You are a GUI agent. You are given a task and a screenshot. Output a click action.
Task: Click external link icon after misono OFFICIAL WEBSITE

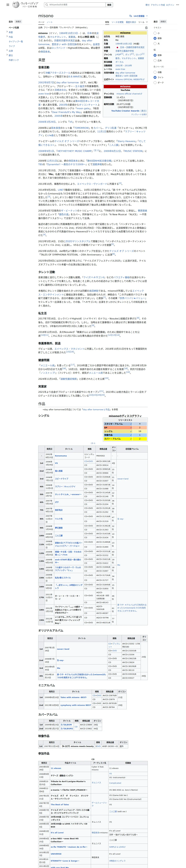143,80
